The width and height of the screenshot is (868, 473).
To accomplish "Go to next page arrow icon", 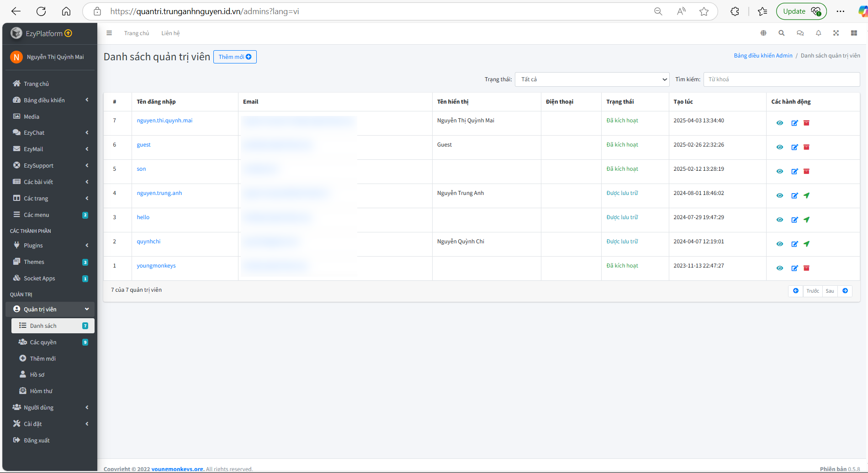I will click(x=845, y=291).
